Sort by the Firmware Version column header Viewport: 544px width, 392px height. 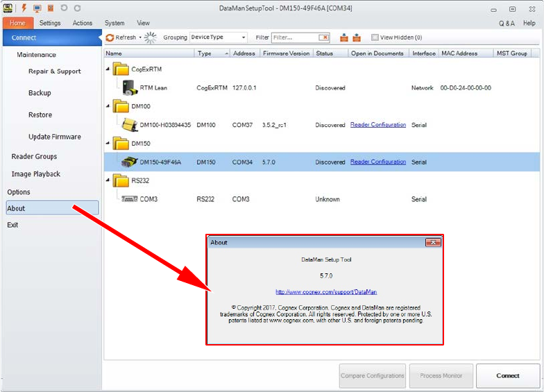pyautogui.click(x=286, y=53)
